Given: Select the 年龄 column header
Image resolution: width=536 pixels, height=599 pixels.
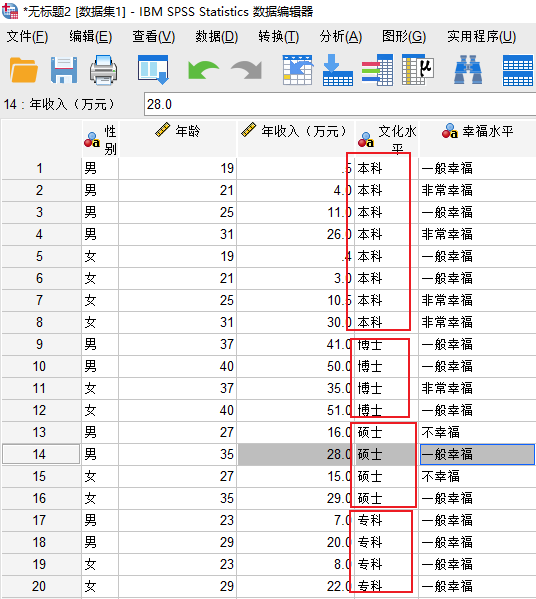Looking at the screenshot, I should (178, 139).
